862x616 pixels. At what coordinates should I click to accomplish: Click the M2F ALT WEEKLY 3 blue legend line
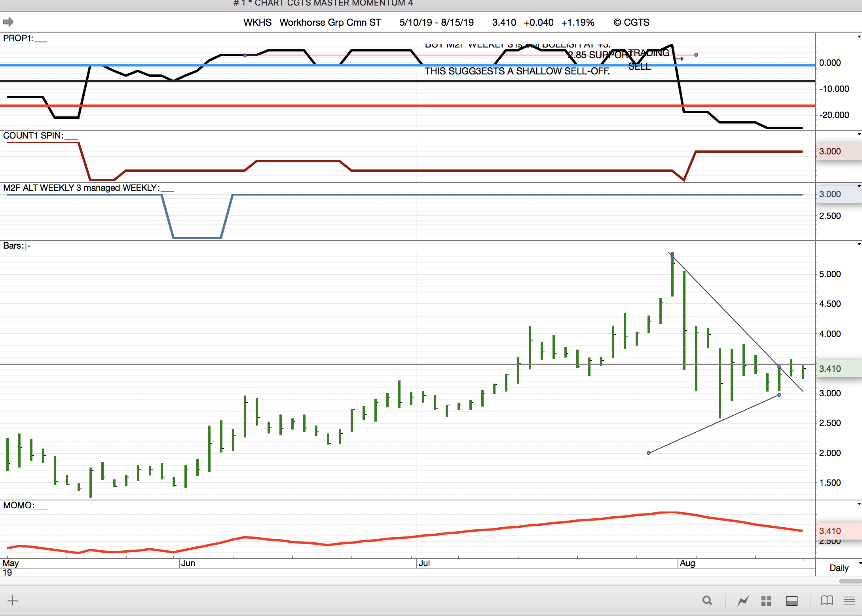(x=167, y=190)
